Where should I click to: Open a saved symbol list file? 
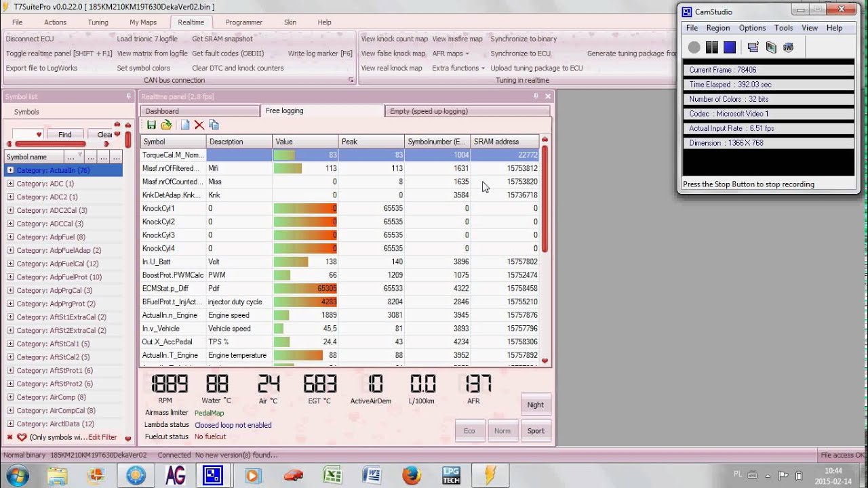[166, 125]
